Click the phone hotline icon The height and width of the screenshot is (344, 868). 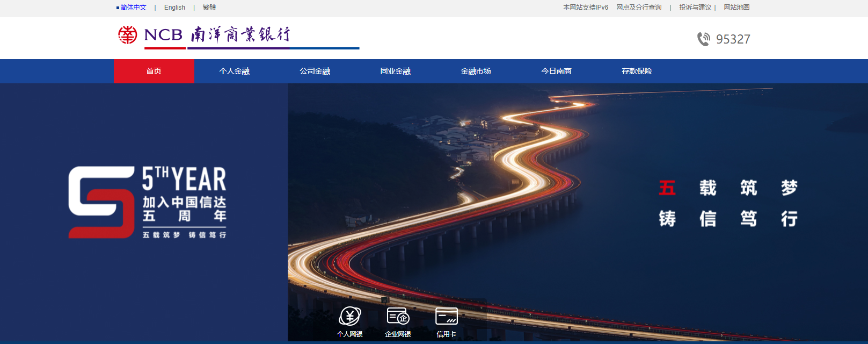(x=703, y=39)
